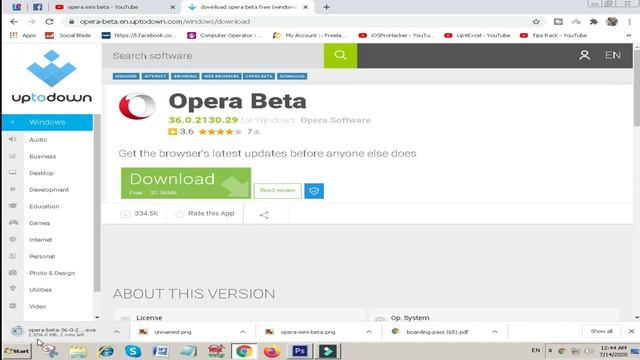640x360 pixels.
Task: Click Audio category icon in sidebar
Action: click(x=13, y=140)
